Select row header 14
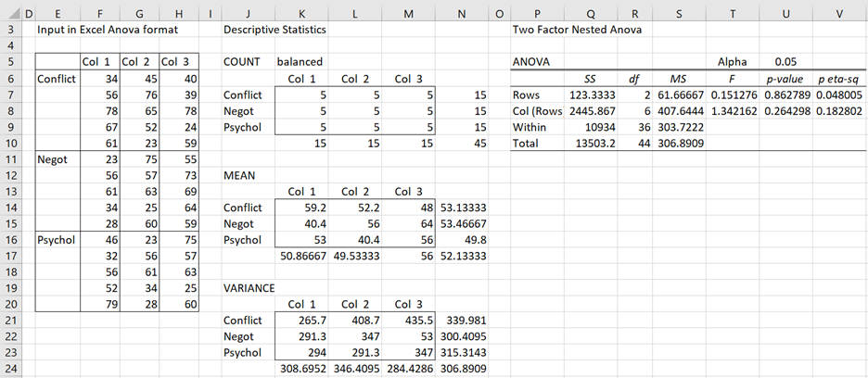Image resolution: width=868 pixels, height=378 pixels. tap(10, 208)
